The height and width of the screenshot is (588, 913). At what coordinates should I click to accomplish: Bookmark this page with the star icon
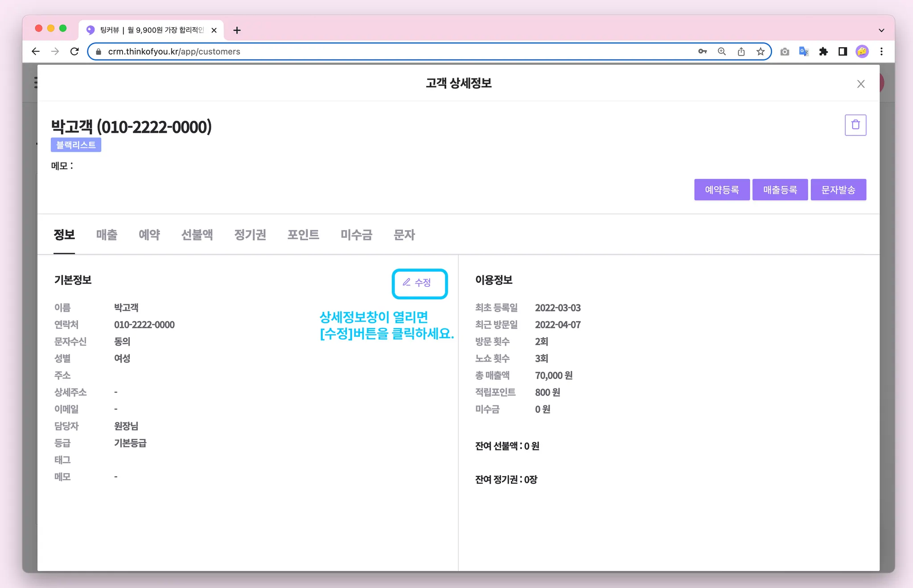click(760, 52)
